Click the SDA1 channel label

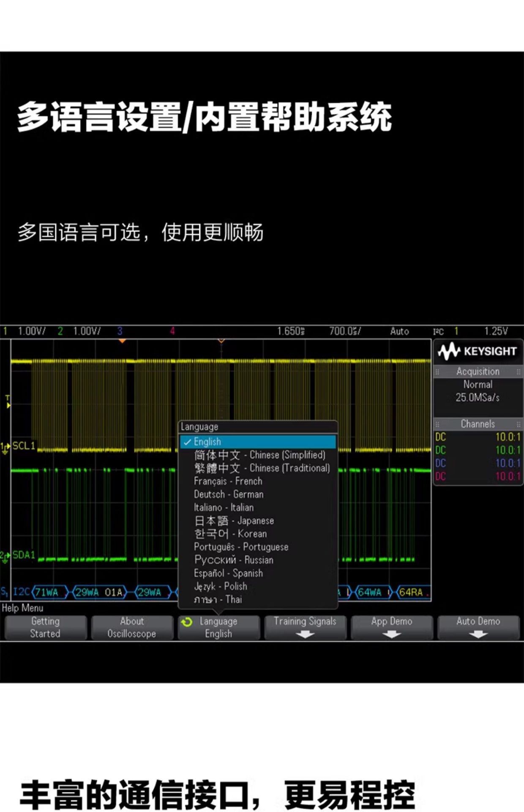(x=24, y=555)
